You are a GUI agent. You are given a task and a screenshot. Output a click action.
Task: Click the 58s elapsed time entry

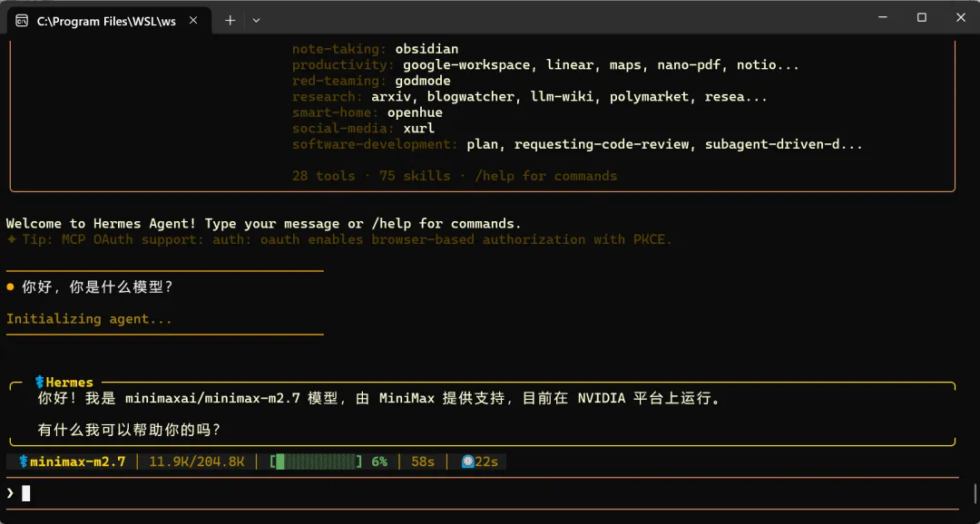[x=423, y=462]
